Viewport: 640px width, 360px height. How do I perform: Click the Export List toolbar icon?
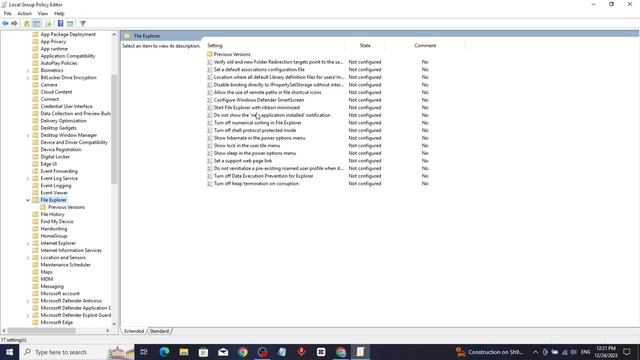[x=48, y=24]
